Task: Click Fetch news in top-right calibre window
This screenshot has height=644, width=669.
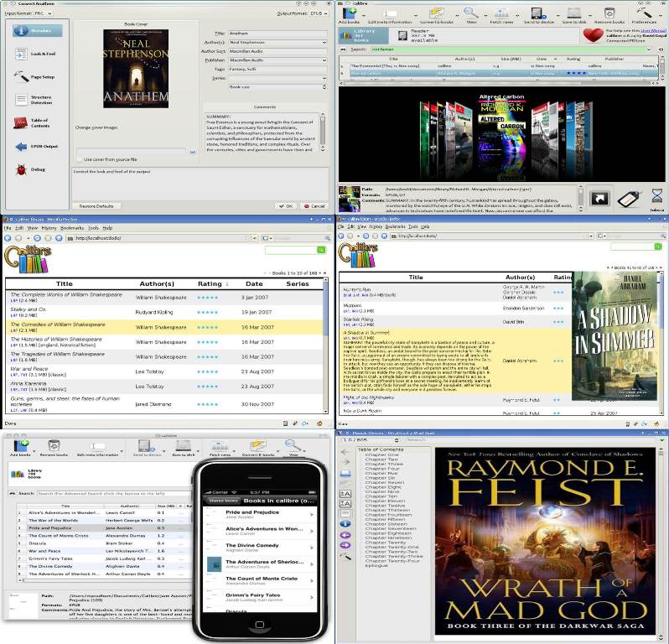Action: 501,15
